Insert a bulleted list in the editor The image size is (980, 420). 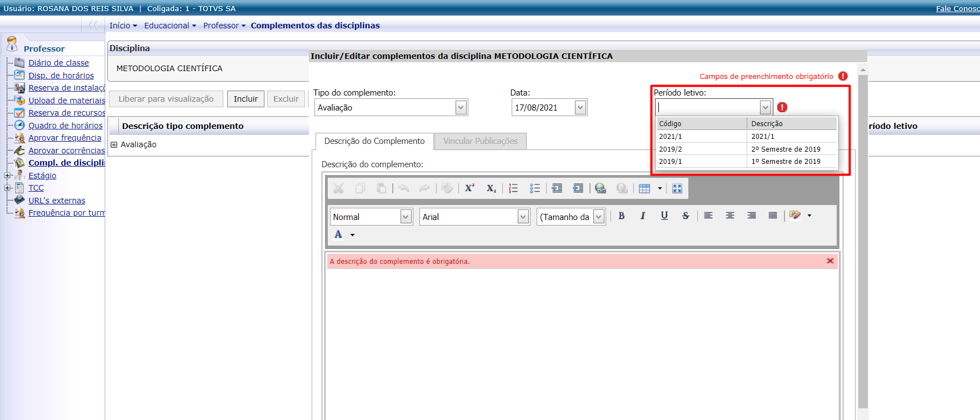tap(535, 188)
